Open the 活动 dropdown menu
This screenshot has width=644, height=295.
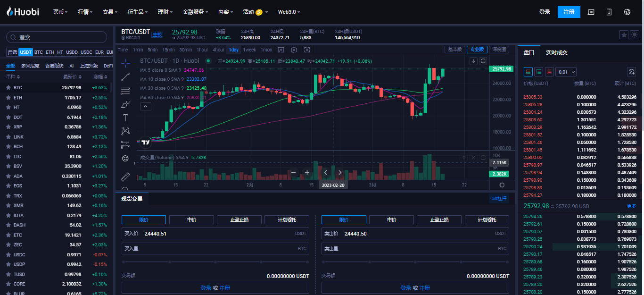pyautogui.click(x=253, y=12)
